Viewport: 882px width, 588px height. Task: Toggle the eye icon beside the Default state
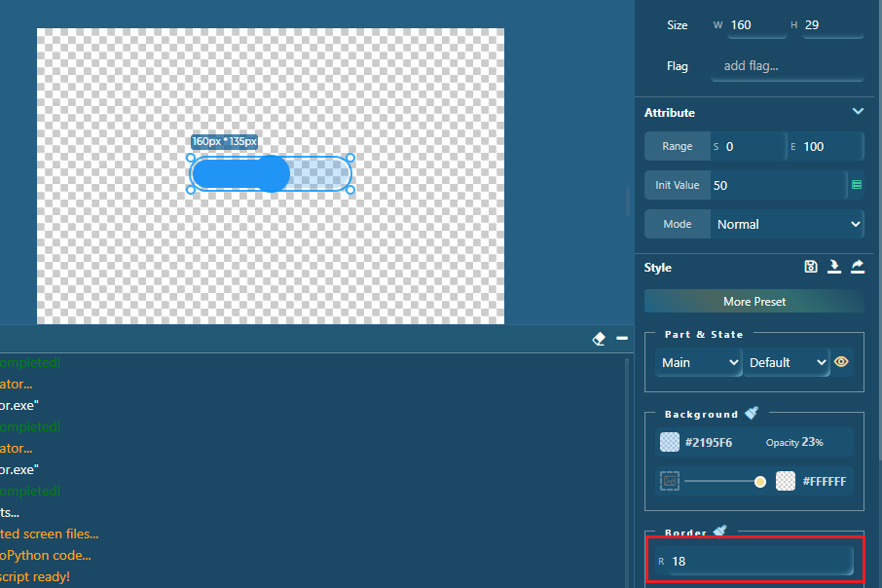tap(841, 362)
